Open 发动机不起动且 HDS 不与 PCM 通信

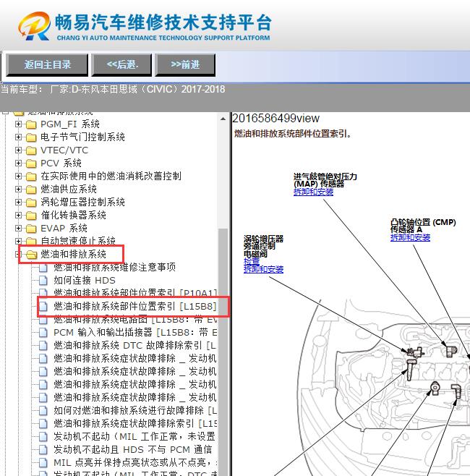pyautogui.click(x=132, y=450)
